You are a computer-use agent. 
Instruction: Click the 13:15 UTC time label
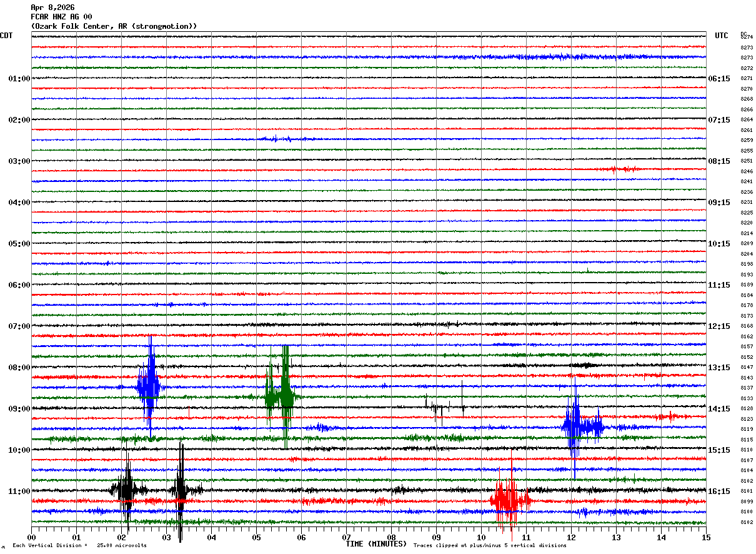pos(719,368)
